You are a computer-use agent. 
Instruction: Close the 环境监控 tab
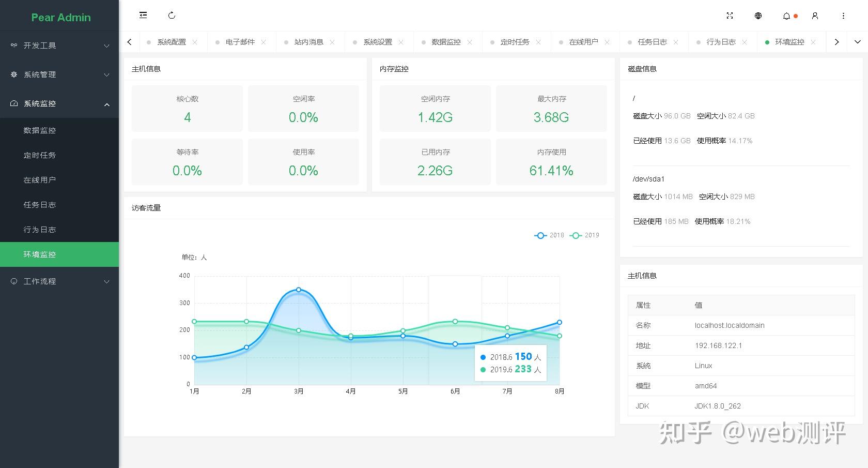click(x=813, y=42)
